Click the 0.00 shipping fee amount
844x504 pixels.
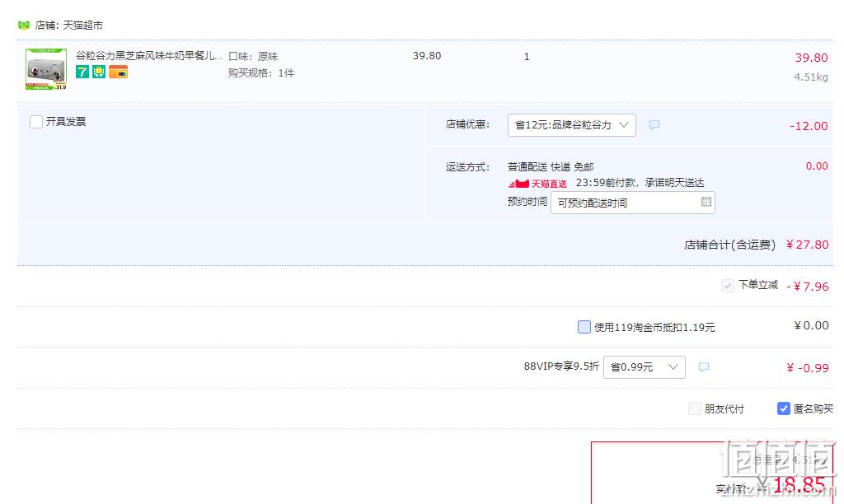[x=817, y=166]
